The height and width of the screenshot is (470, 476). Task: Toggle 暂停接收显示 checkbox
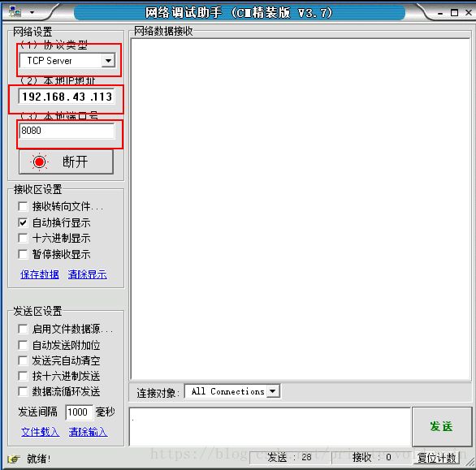[x=23, y=254]
